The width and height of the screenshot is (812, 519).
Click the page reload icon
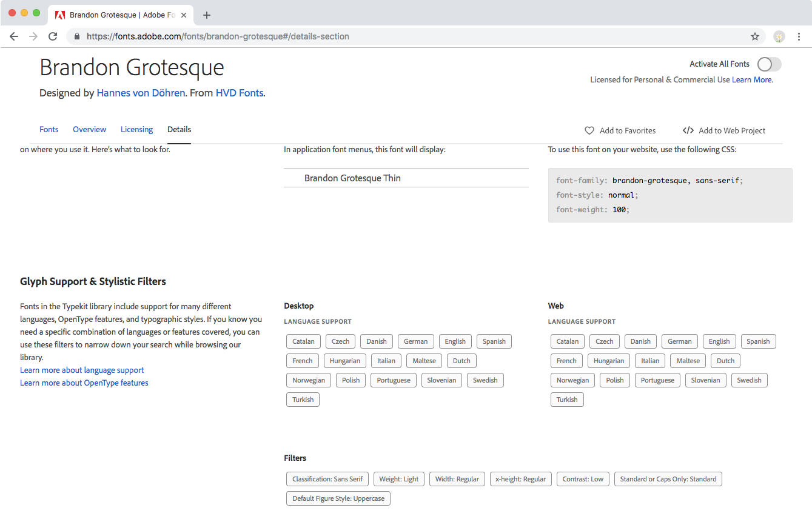pos(53,36)
